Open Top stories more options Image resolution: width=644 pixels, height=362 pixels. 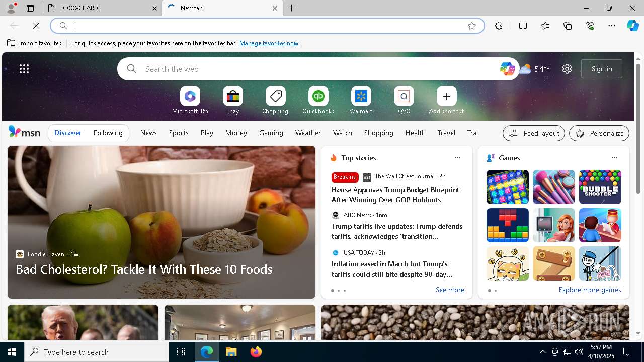(457, 158)
